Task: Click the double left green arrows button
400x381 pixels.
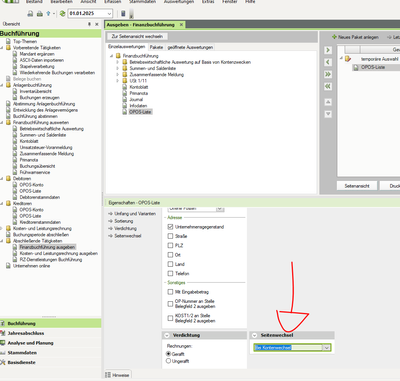Action: [328, 86]
